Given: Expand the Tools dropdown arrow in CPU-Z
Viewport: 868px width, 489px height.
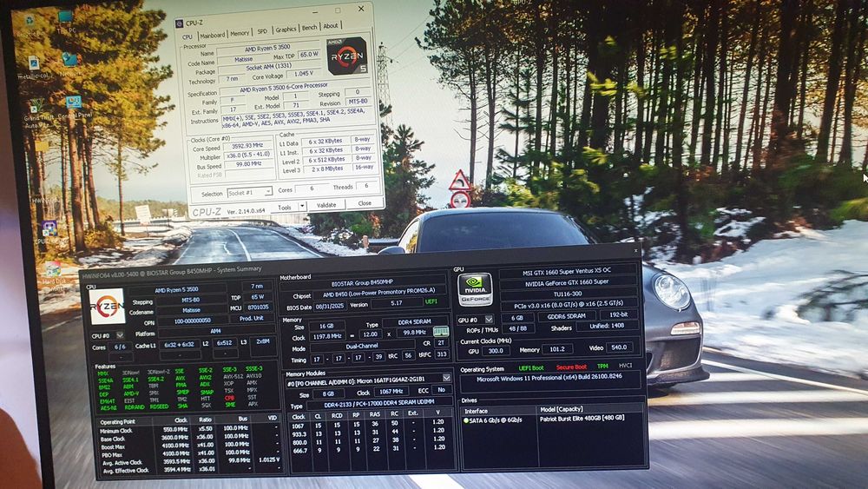Looking at the screenshot, I should click(x=302, y=206).
